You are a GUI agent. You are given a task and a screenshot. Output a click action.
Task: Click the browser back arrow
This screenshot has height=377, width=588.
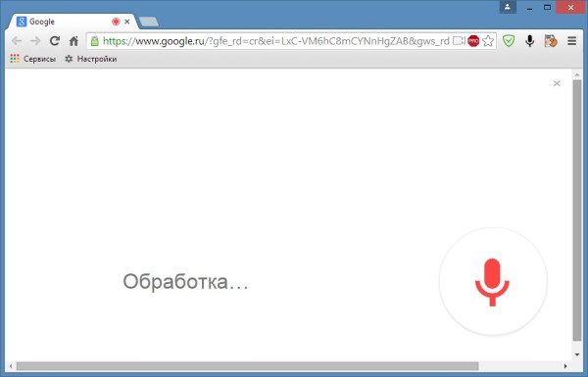[17, 41]
